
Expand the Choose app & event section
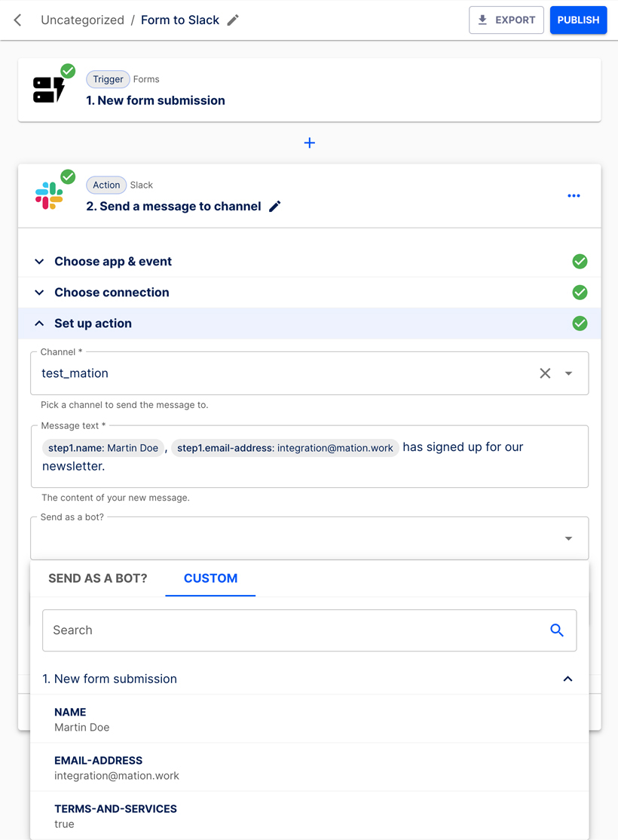click(38, 261)
